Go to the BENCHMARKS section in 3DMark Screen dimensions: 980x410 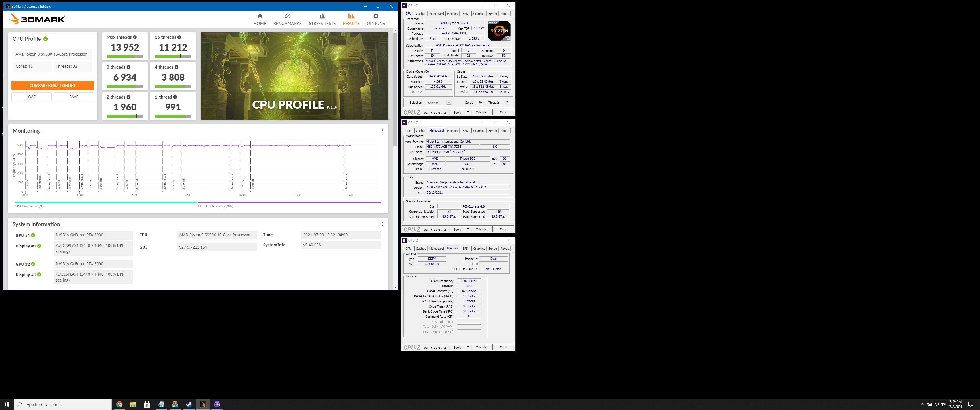(x=287, y=19)
